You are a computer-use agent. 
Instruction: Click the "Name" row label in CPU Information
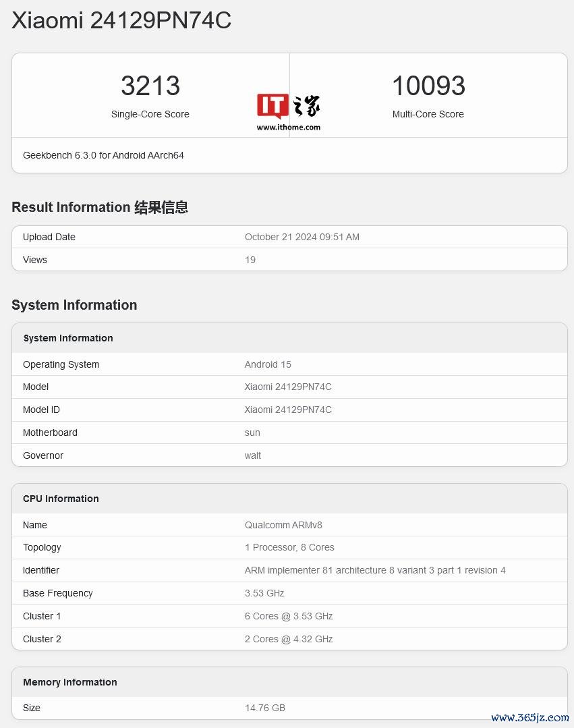[x=35, y=525]
